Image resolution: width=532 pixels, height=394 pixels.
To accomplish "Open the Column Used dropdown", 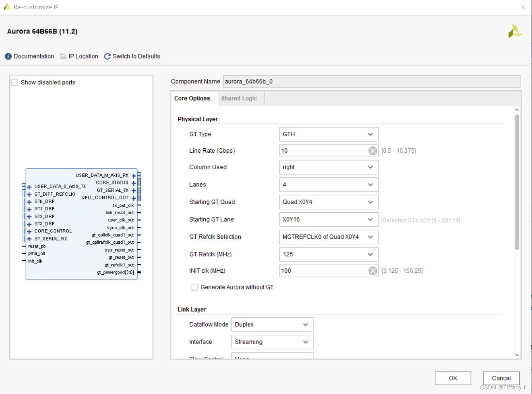I will click(329, 167).
